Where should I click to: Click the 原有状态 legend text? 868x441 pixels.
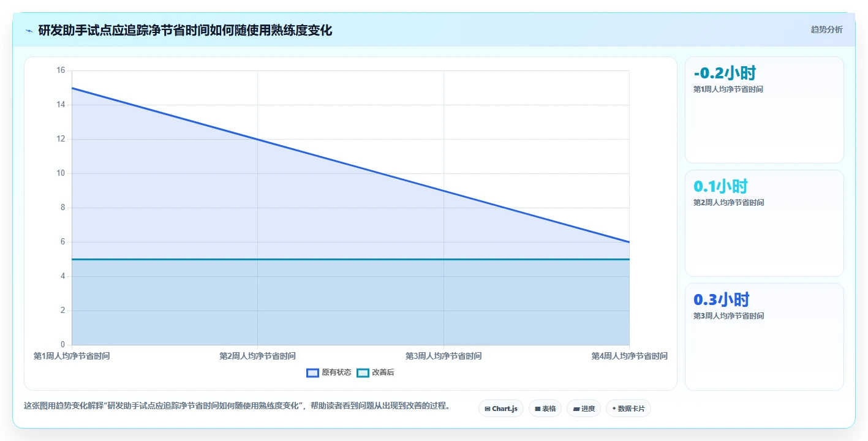336,372
